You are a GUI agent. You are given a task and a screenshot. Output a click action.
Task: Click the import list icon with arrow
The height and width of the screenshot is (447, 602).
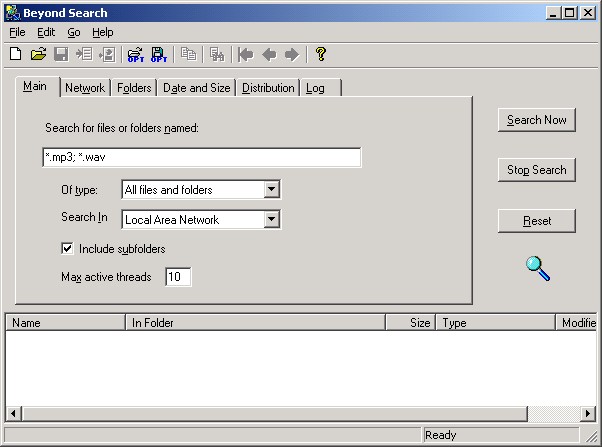tap(84, 54)
